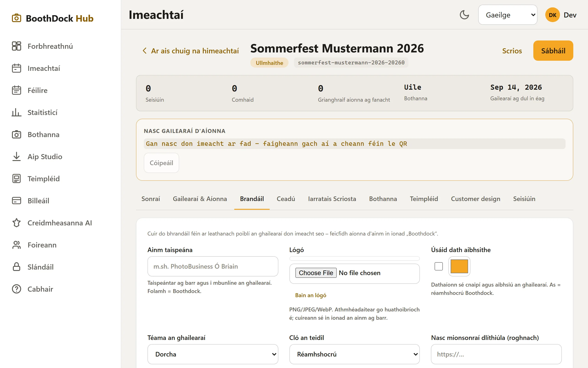Open the Cabhair help question icon
The height and width of the screenshot is (368, 588).
coord(17,289)
